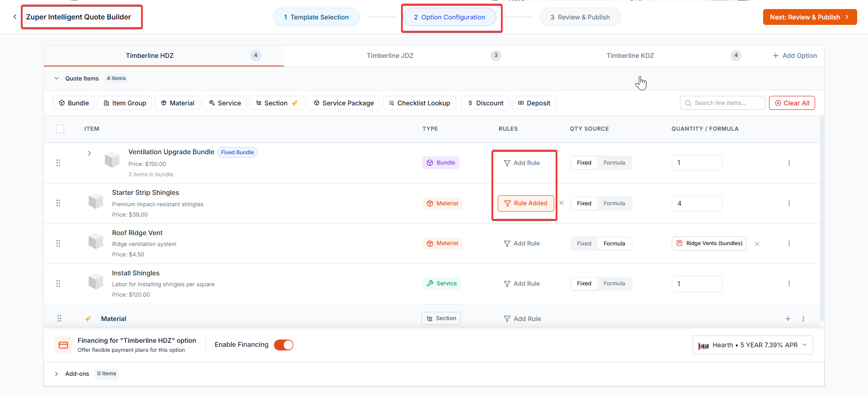This screenshot has height=397, width=868.
Task: Click drag handle for Roof Ridge Vent row
Action: [58, 243]
